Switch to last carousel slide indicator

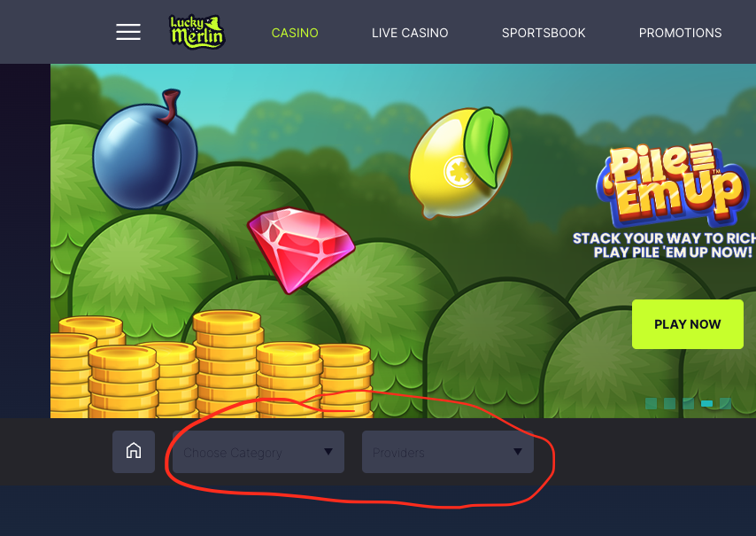[725, 403]
